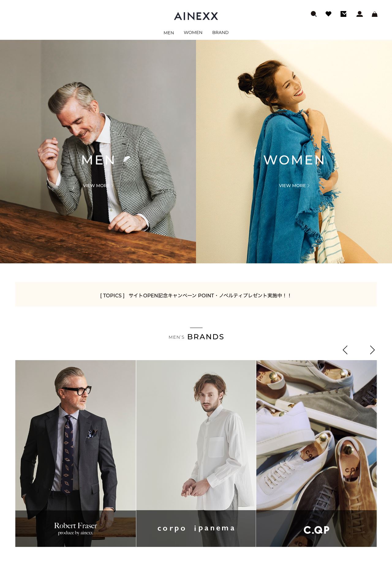Open the WOMEN menu item
392x561 pixels.
(193, 32)
